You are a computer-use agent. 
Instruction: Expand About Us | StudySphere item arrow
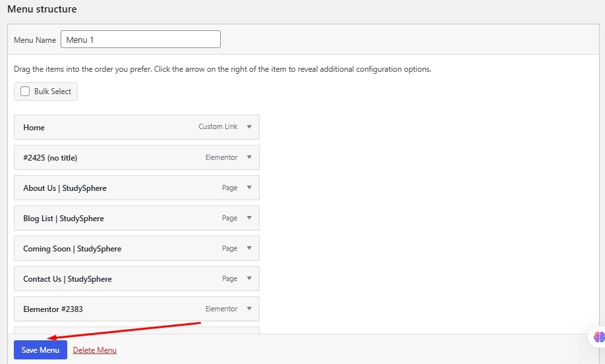249,188
